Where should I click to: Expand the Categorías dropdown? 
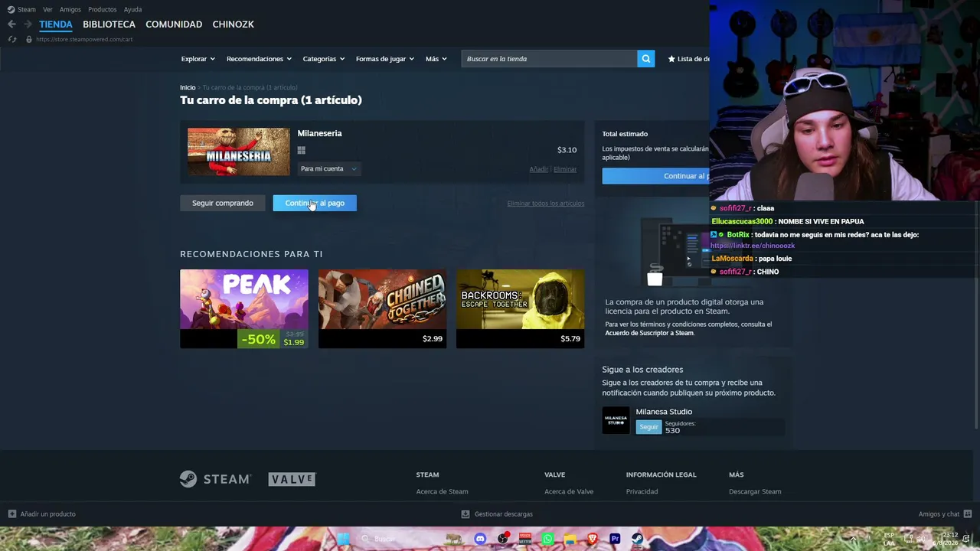click(x=324, y=59)
